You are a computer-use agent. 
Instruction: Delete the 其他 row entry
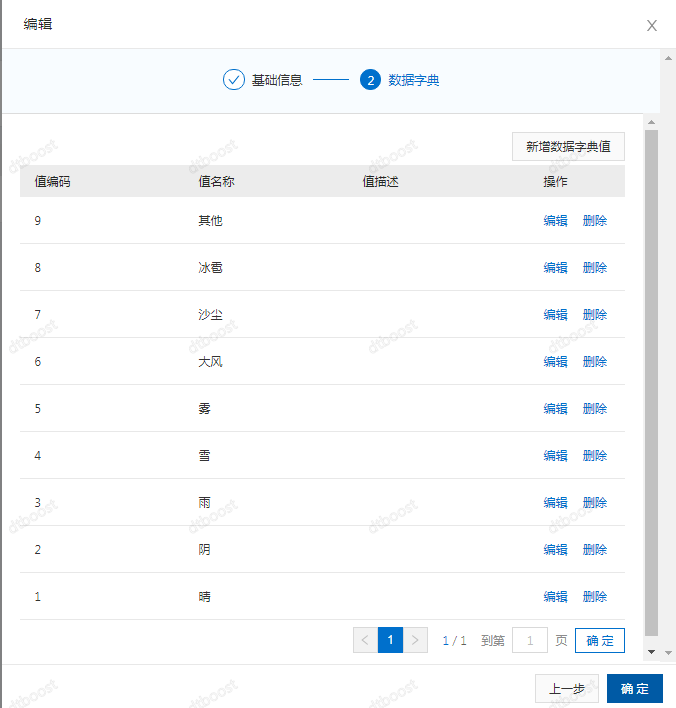point(594,221)
